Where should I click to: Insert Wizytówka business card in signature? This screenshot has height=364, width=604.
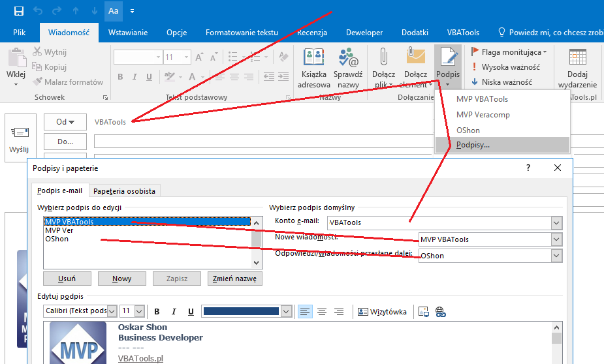(x=382, y=312)
